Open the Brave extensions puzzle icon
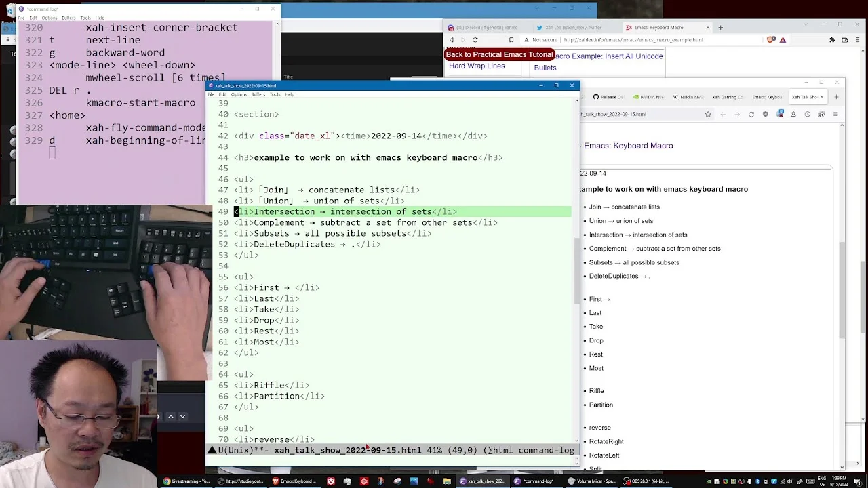Screen dimensions: 868x488 (832, 40)
